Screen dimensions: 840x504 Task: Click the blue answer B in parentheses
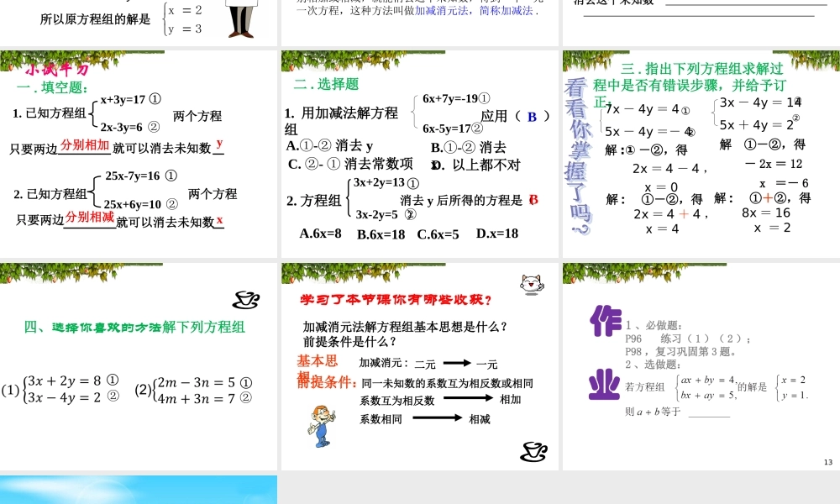point(532,117)
